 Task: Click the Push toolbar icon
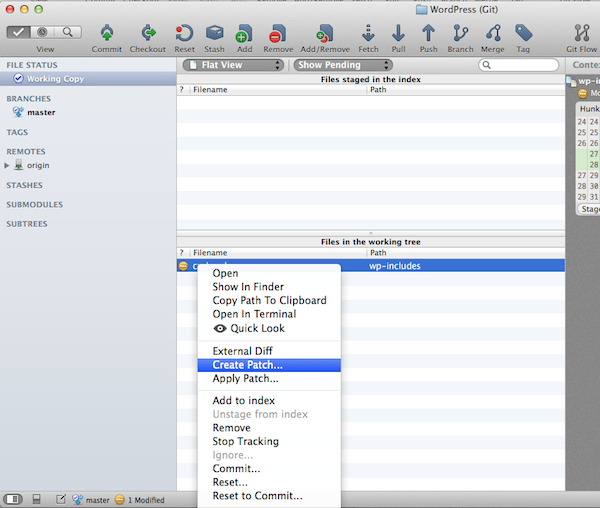(428, 34)
